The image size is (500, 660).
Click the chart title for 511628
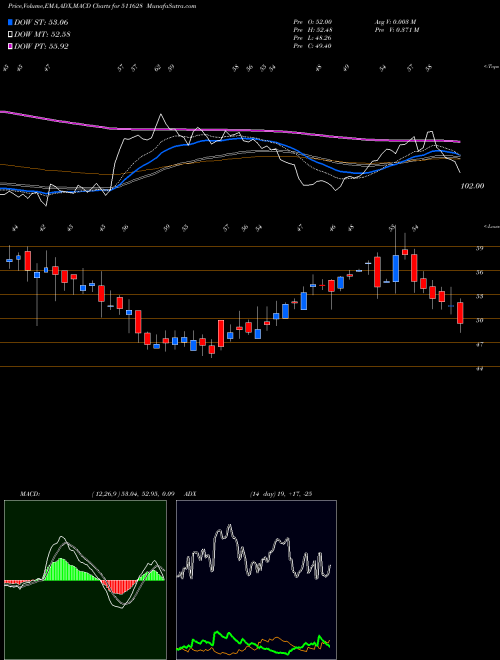pos(102,6)
